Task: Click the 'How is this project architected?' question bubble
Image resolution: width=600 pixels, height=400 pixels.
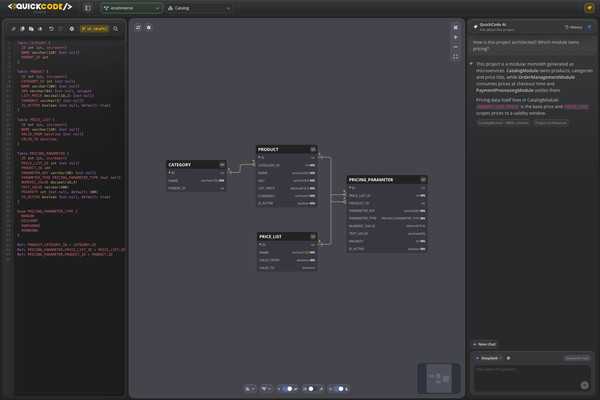Action: (x=532, y=46)
